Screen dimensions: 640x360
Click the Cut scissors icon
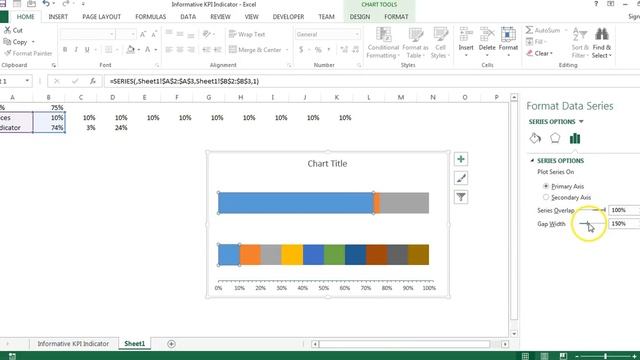click(x=7, y=30)
